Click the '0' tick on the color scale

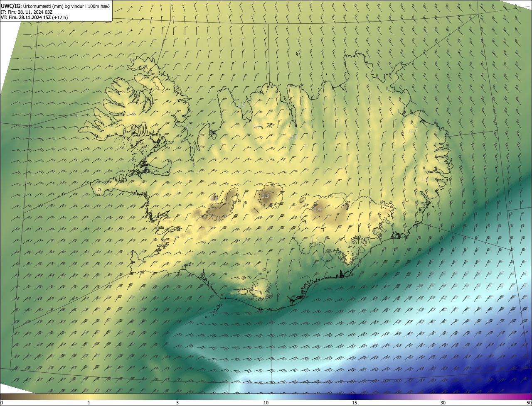[x=2, y=403]
